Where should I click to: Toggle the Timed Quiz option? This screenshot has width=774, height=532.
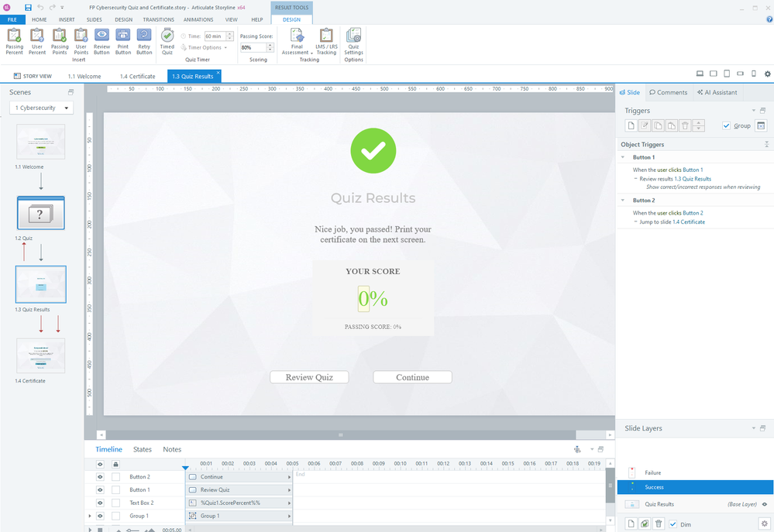click(x=167, y=40)
